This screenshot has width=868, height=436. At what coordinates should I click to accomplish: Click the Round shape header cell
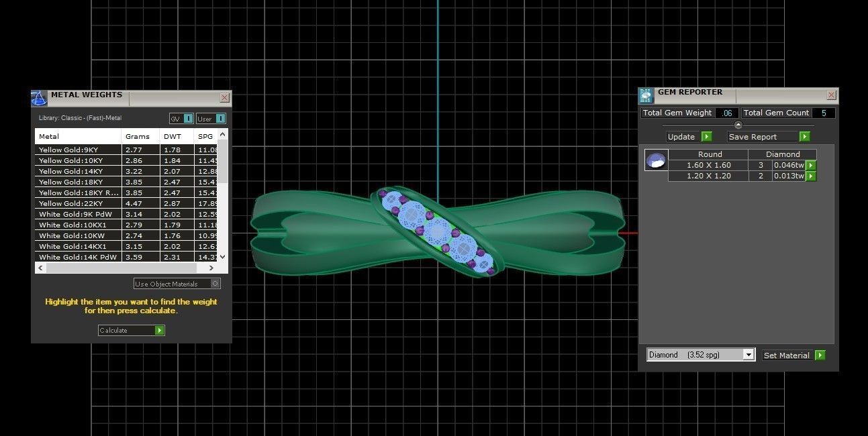(x=710, y=154)
